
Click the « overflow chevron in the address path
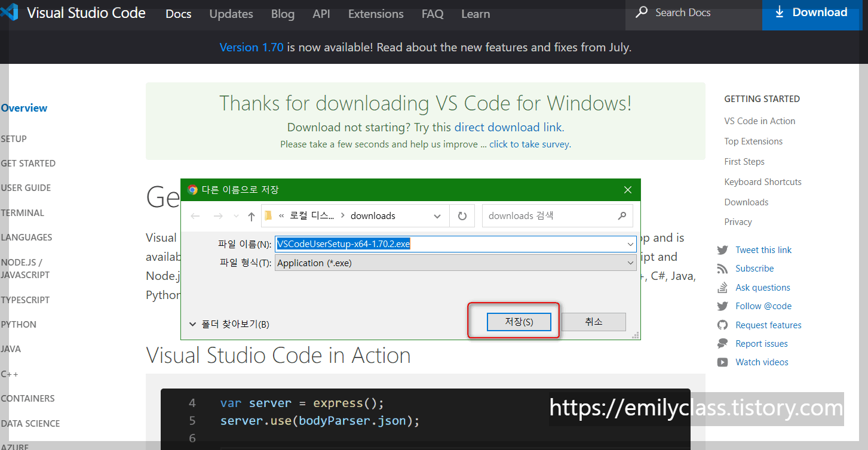pos(281,216)
